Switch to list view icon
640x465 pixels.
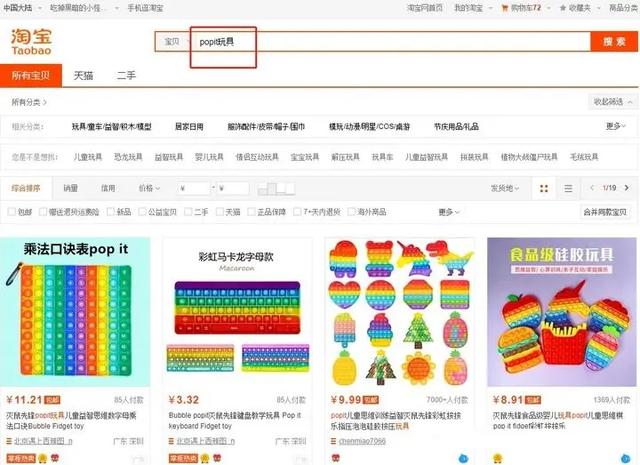[568, 188]
